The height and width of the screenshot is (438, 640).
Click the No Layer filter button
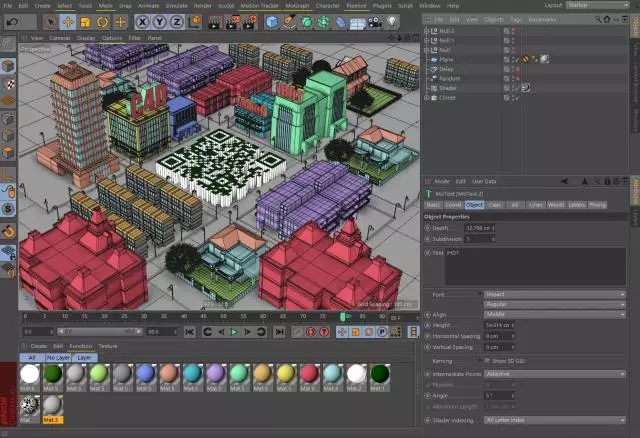(x=57, y=357)
